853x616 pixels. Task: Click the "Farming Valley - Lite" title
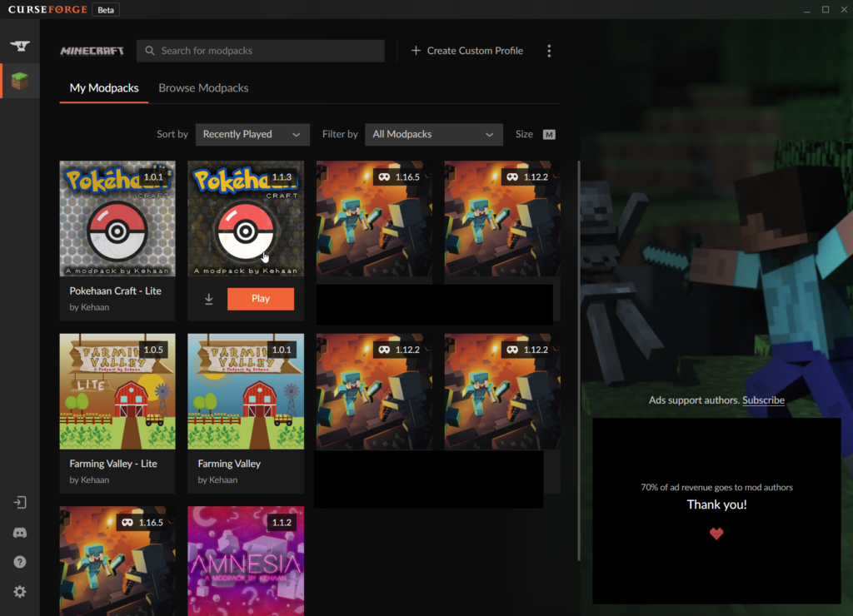coord(113,464)
